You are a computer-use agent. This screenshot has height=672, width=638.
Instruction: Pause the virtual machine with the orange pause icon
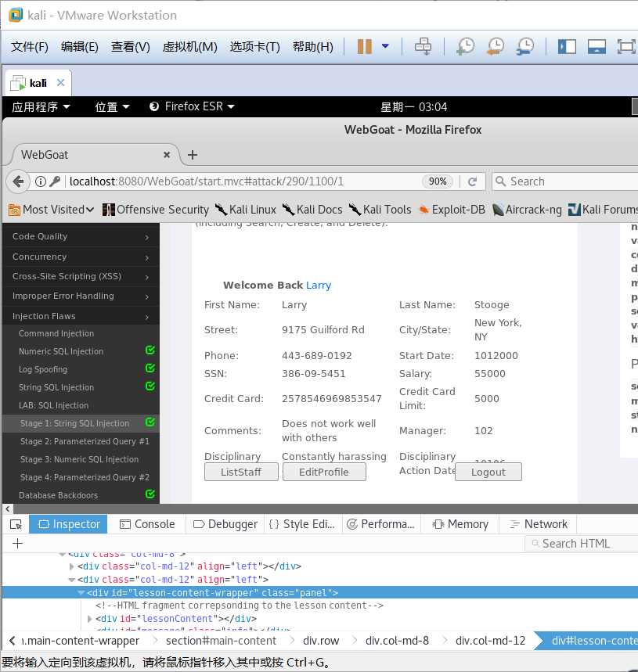pyautogui.click(x=365, y=46)
